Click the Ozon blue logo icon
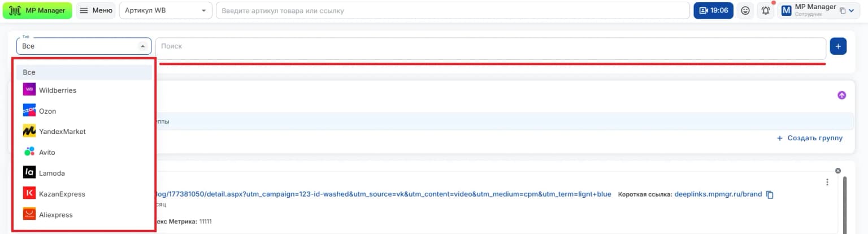868x234 pixels. (x=29, y=111)
